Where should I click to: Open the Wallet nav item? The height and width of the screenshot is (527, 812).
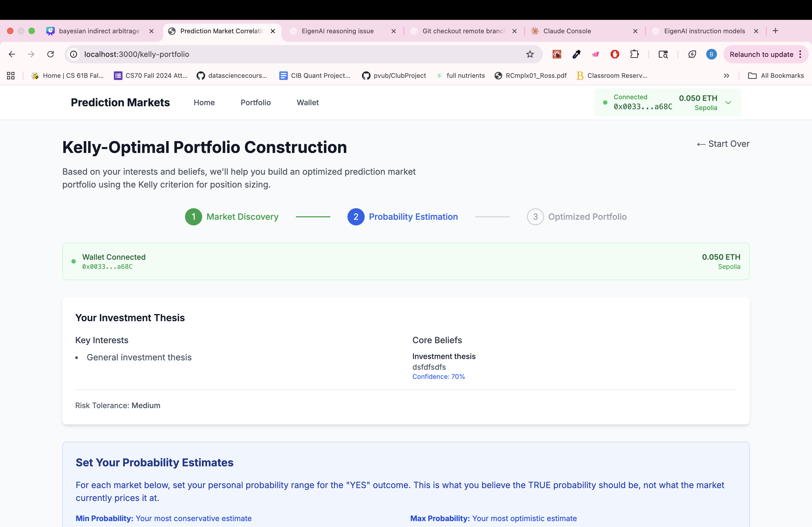[307, 103]
